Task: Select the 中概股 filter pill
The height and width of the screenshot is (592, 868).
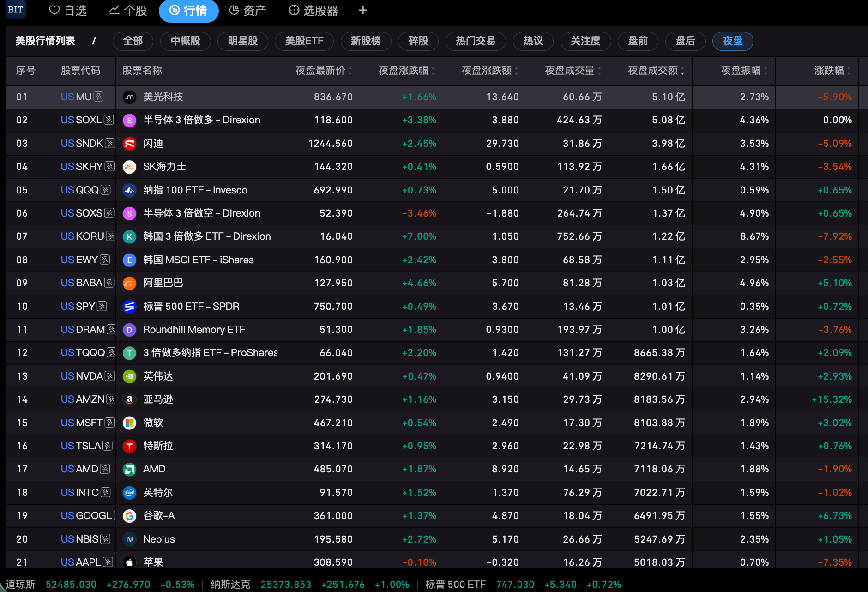Action: pyautogui.click(x=185, y=41)
